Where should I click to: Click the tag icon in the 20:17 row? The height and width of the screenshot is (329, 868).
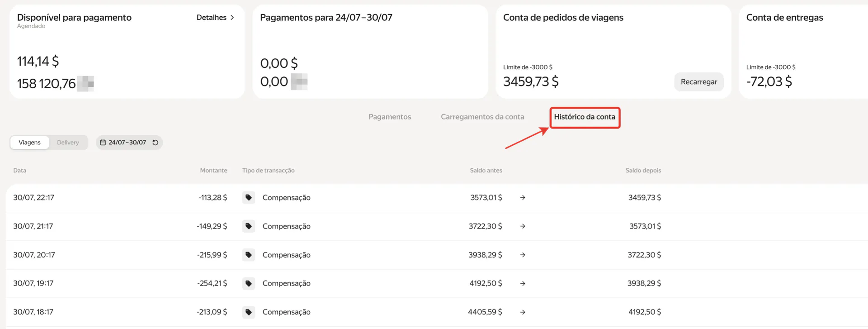coord(249,255)
